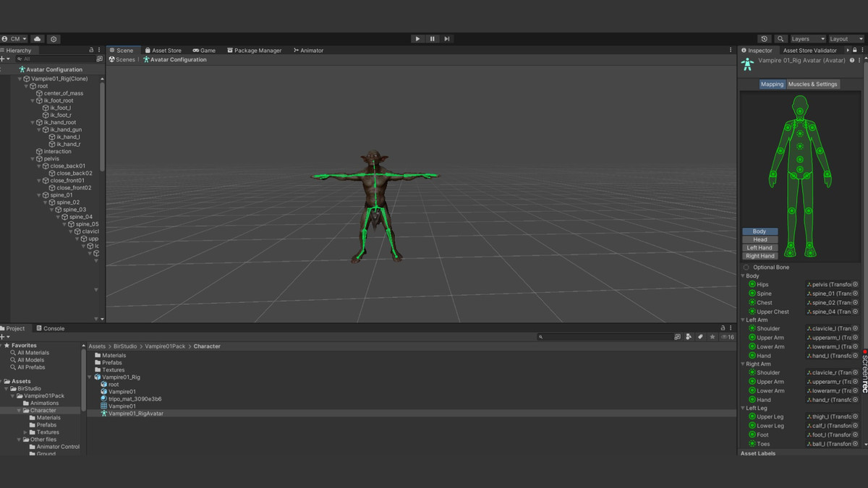Collapse the Body section in Inspector
This screenshot has width=868, height=488.
point(743,276)
